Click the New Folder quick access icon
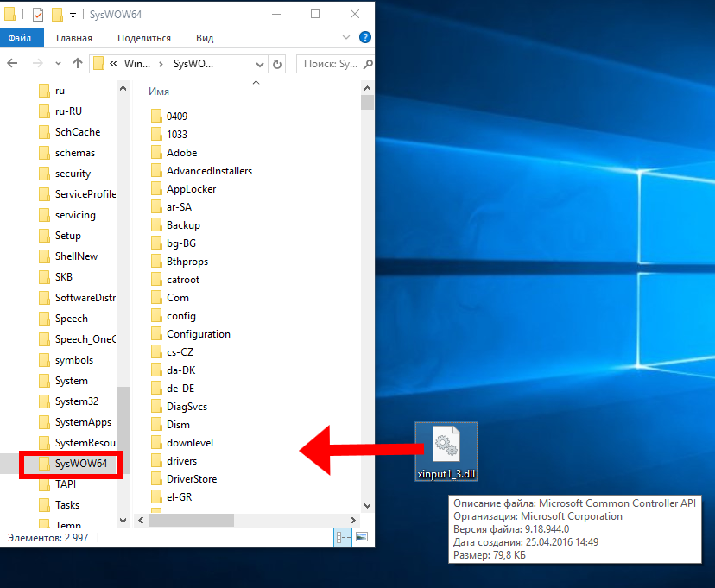Viewport: 715px width, 588px height. tap(57, 14)
